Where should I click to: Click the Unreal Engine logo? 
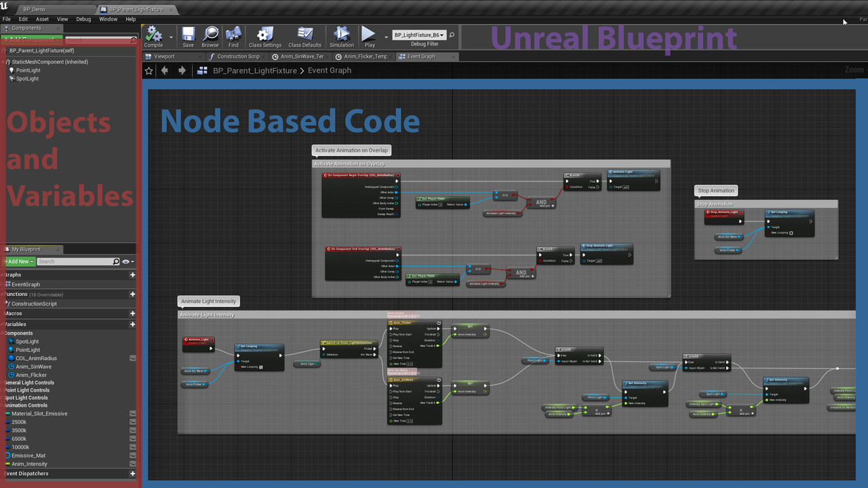click(5, 6)
